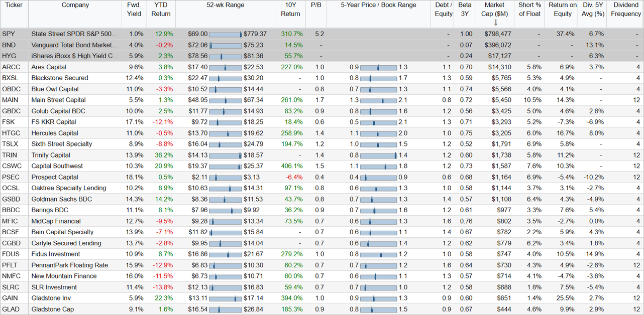Click FDUS's 14.9% dividend average value
Screen dimensions: 644x315
click(x=595, y=254)
